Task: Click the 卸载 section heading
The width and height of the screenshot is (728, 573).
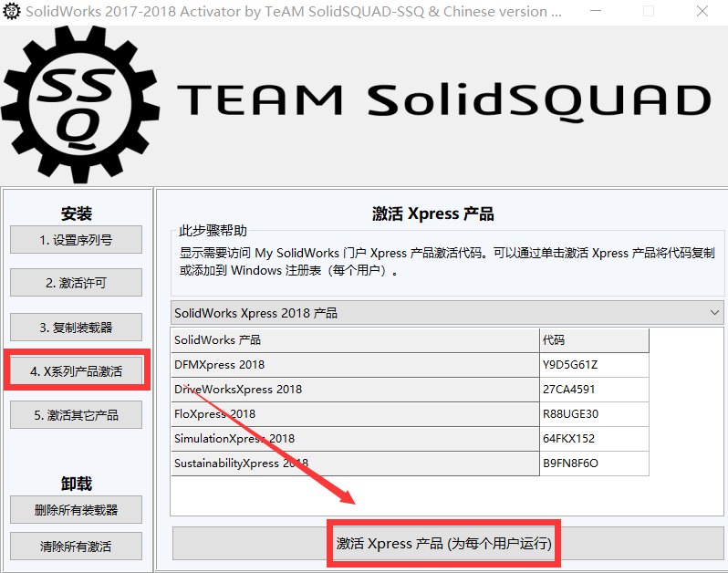Action: 77,484
